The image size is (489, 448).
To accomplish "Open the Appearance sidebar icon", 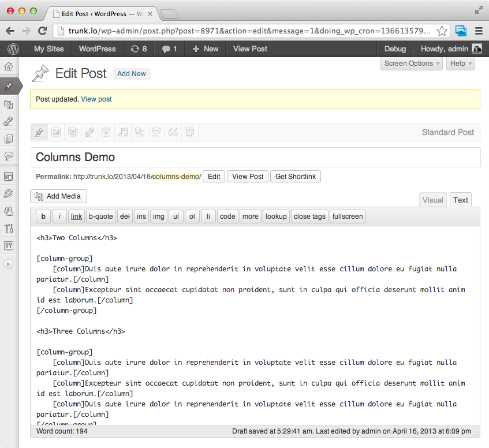I will coord(9,177).
